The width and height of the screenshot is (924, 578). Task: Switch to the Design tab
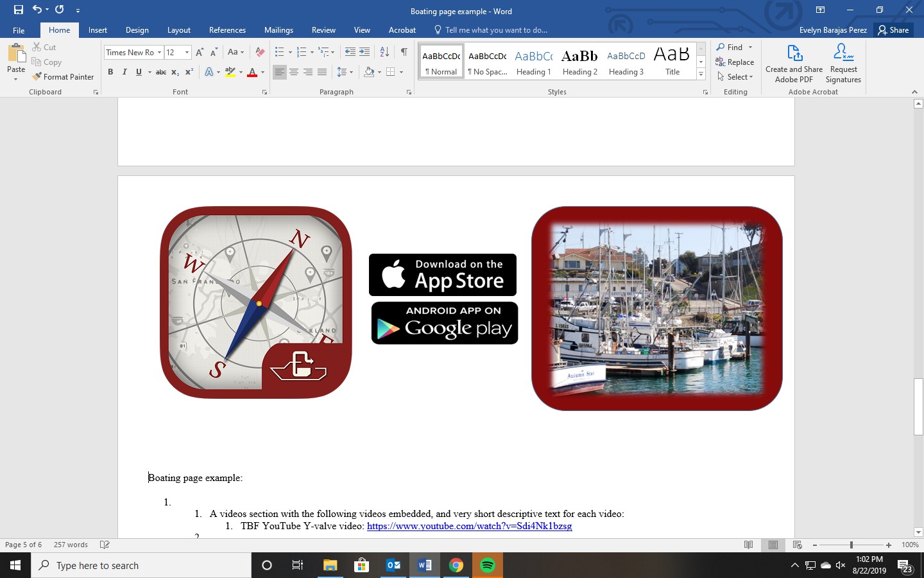(137, 30)
